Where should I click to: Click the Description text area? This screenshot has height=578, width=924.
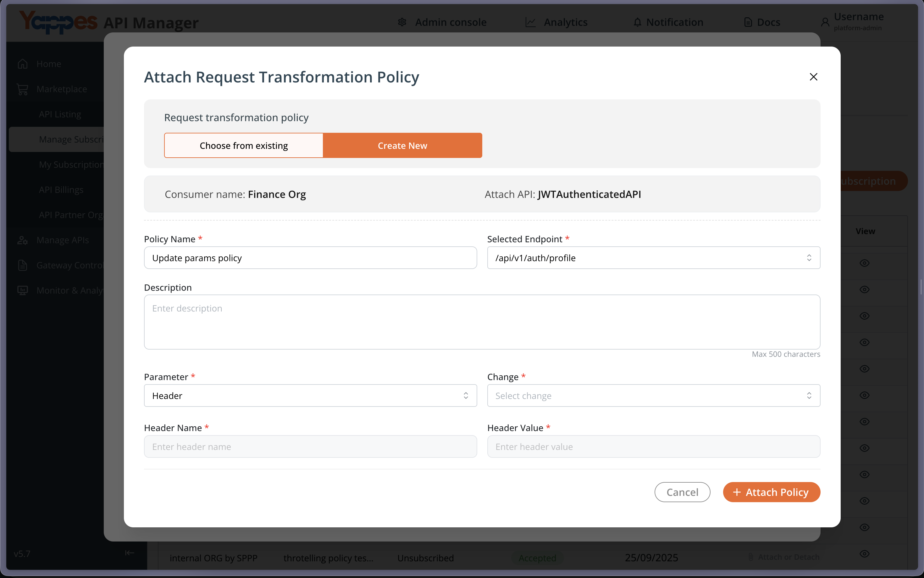pyautogui.click(x=482, y=322)
